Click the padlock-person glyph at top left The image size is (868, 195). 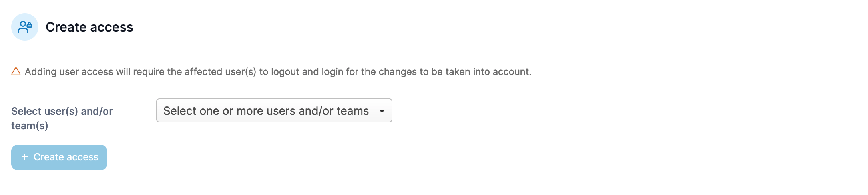[x=25, y=27]
